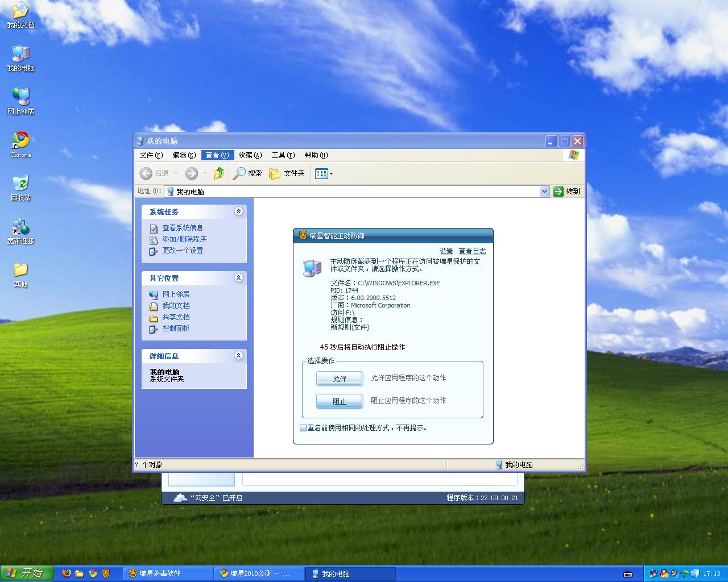Open the 工具(T) menu
The height and width of the screenshot is (582, 728).
pos(283,155)
